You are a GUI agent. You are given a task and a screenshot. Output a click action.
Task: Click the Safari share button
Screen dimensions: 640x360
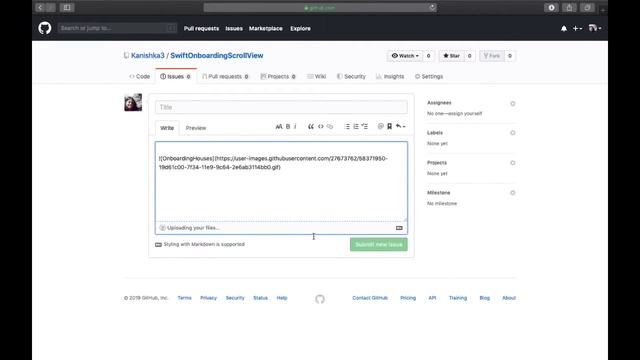click(569, 7)
